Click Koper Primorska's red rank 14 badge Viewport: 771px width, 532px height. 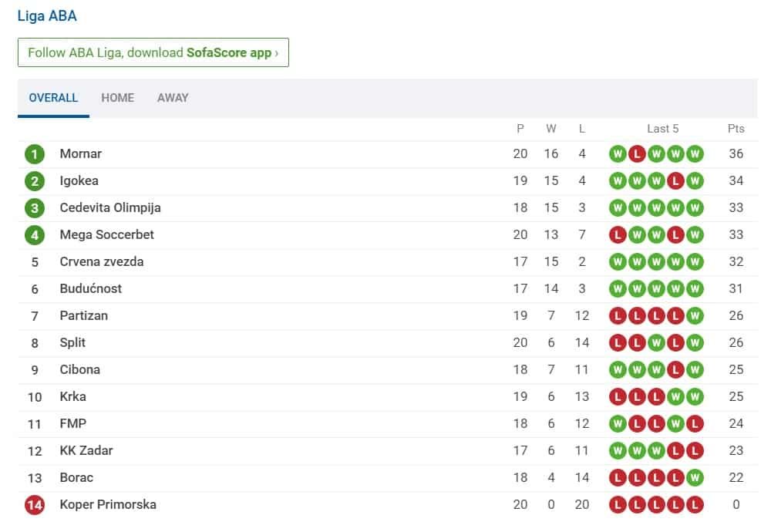[35, 505]
